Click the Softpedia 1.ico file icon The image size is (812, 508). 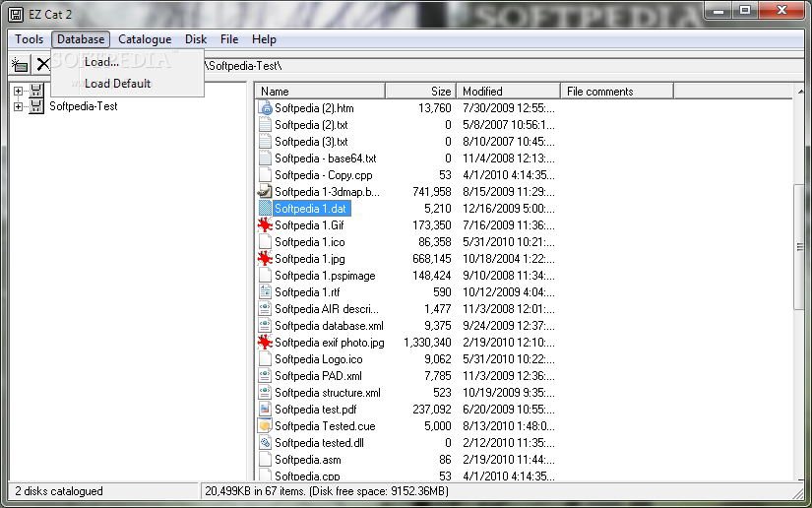click(265, 242)
